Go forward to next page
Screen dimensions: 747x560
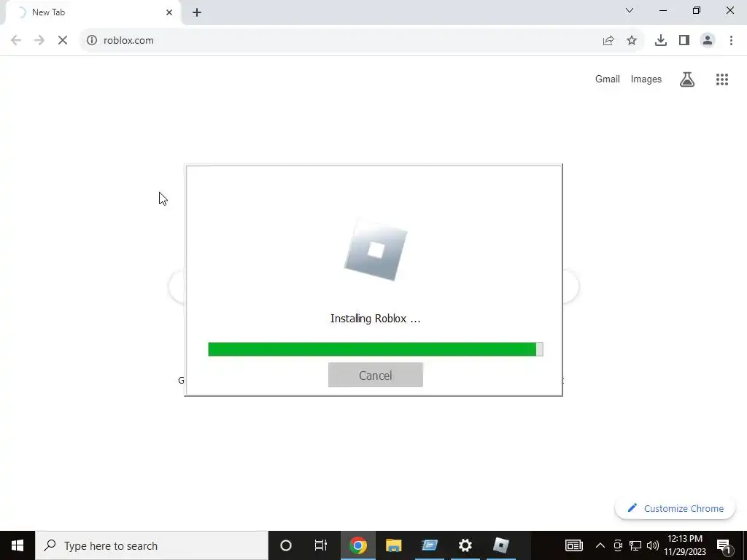click(x=39, y=41)
